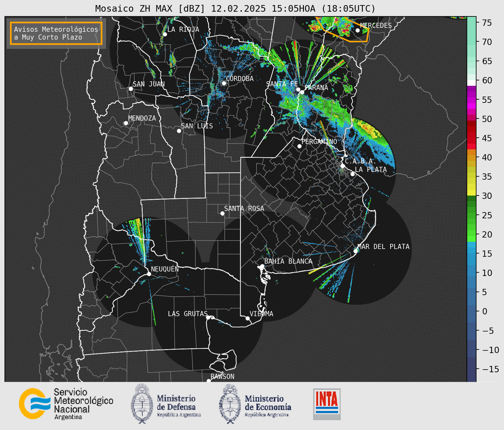Select the SAN JUAN city marker
This screenshot has height=430, width=504.
click(x=131, y=89)
